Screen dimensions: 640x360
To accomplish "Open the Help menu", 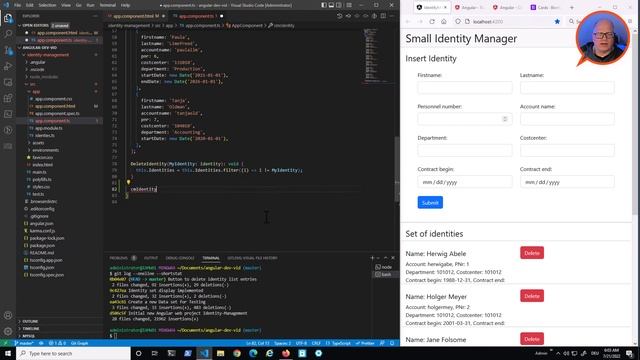I will 125,5.
